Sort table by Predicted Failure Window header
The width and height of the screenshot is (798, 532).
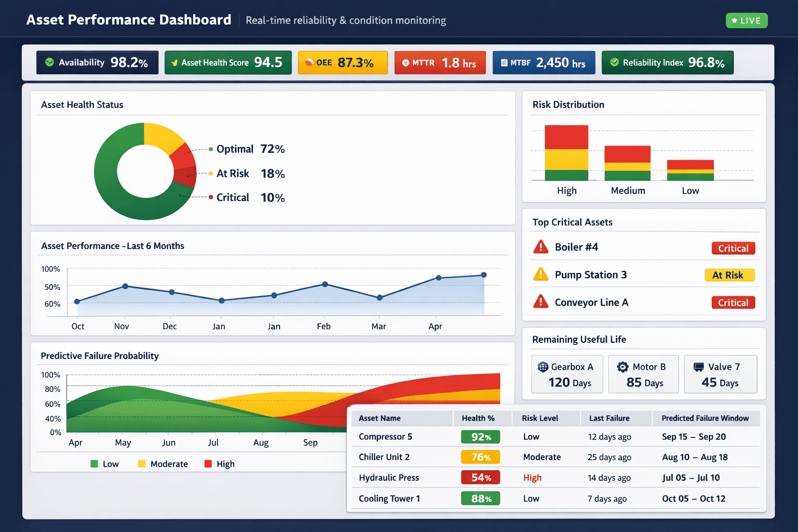tap(705, 418)
